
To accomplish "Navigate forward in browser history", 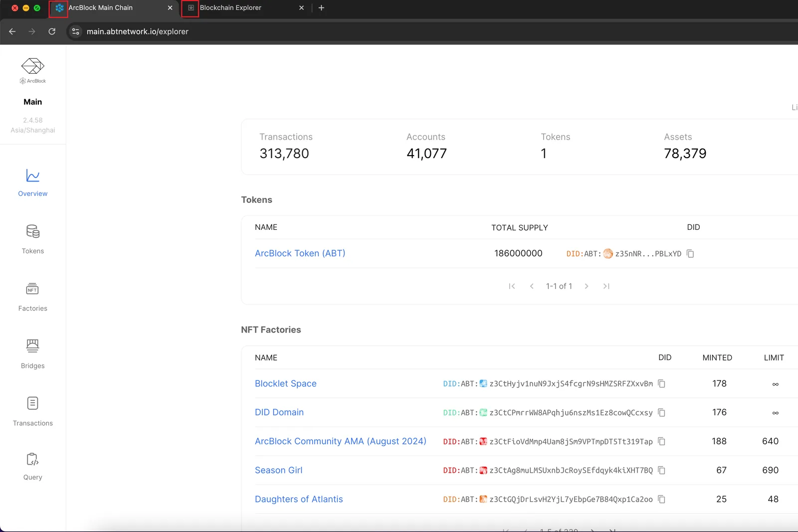I will pos(32,31).
